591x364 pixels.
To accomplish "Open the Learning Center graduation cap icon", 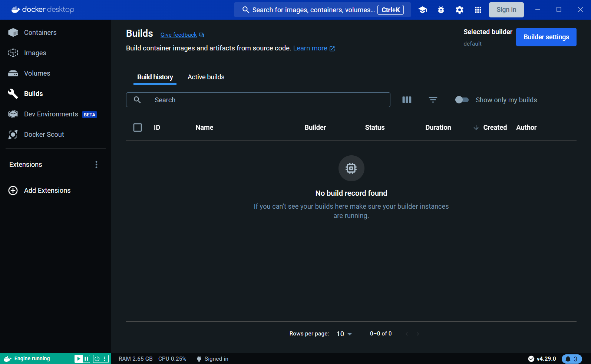I will tap(422, 10).
